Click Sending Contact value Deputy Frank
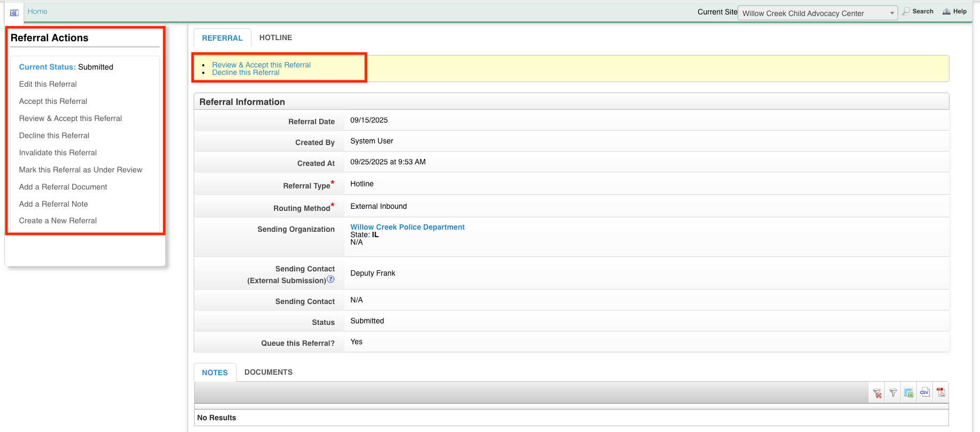Screen dimensions: 980x432 pyautogui.click(x=372, y=273)
